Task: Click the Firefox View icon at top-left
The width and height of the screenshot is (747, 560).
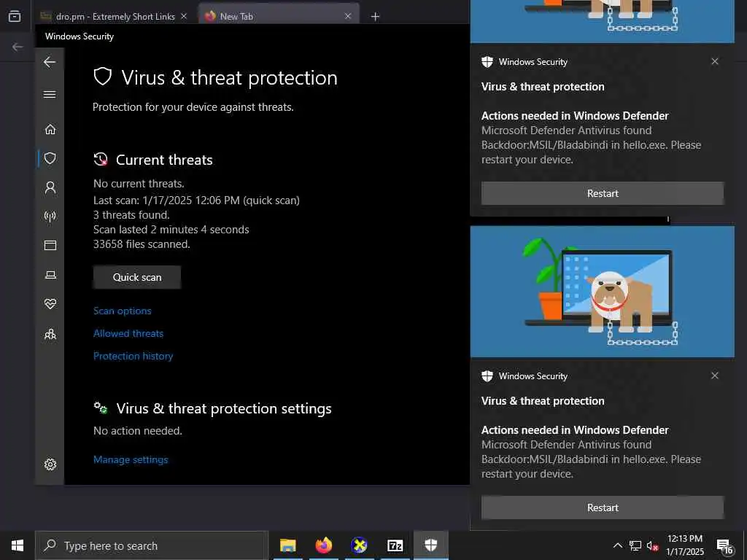Action: pyautogui.click(x=15, y=16)
